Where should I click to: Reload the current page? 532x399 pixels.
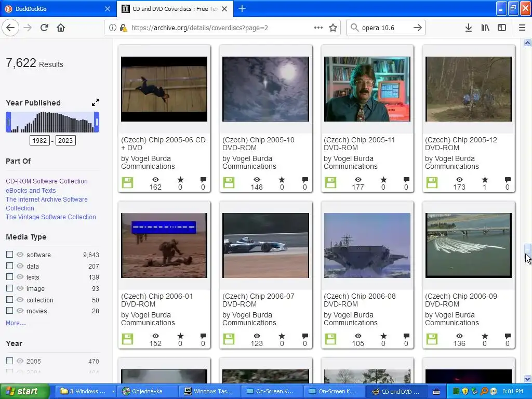point(44,28)
